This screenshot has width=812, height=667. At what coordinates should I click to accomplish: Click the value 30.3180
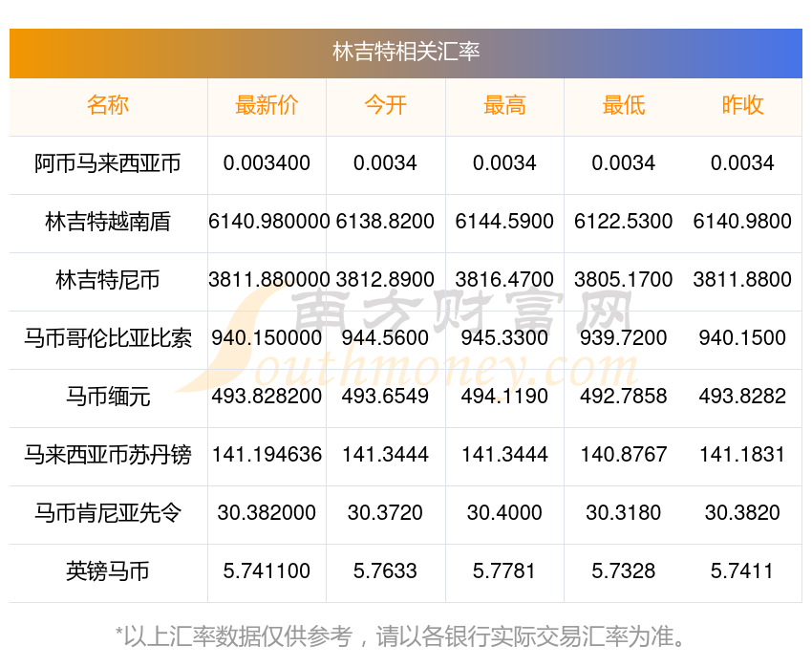pos(624,513)
